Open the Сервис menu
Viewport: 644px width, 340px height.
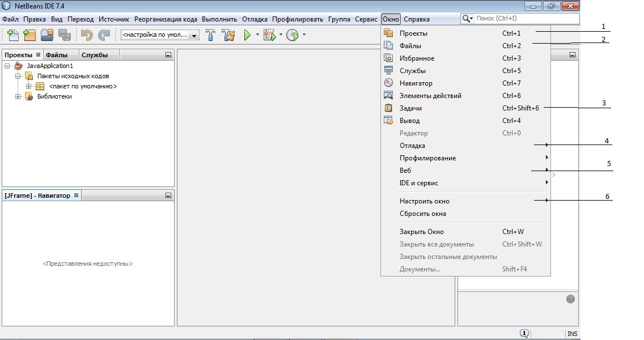tap(366, 19)
